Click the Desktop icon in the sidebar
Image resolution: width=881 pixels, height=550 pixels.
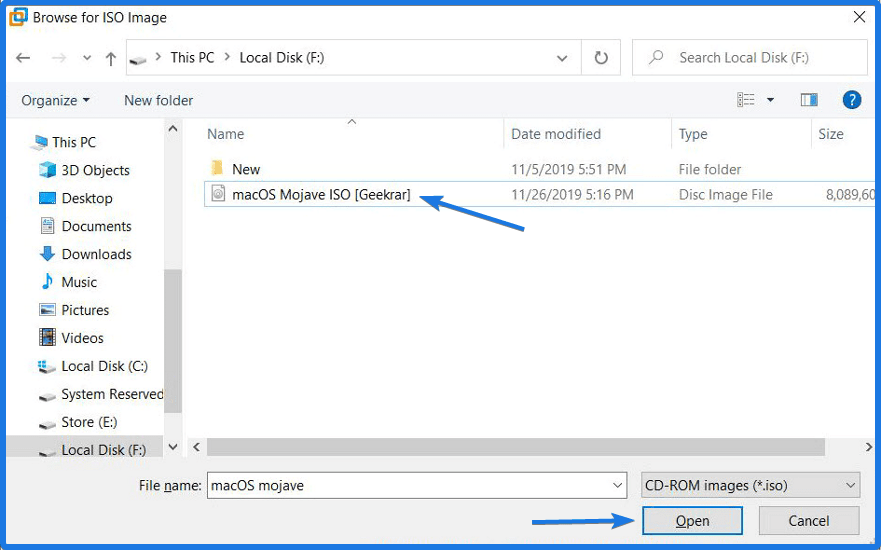pyautogui.click(x=47, y=198)
